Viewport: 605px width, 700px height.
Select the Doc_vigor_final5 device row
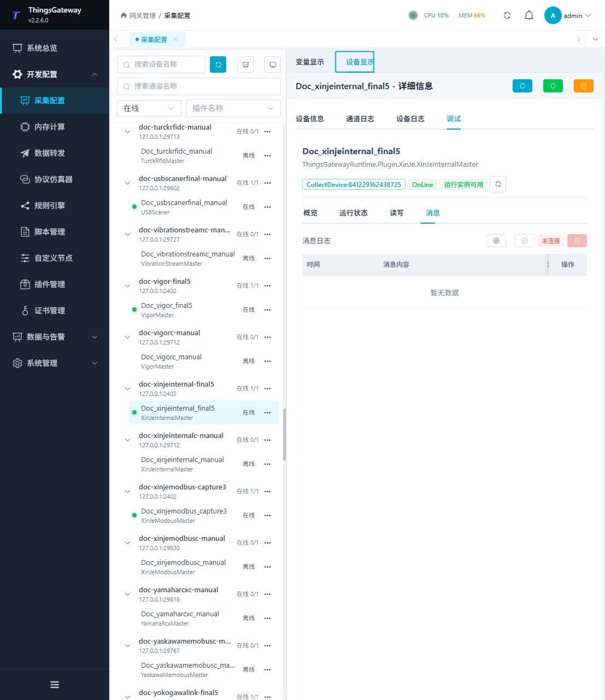point(204,310)
